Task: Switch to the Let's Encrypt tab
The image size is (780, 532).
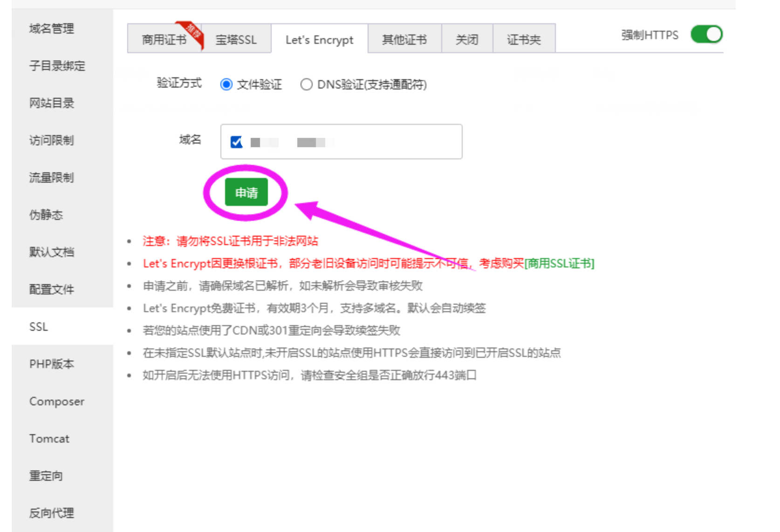Action: [x=320, y=39]
